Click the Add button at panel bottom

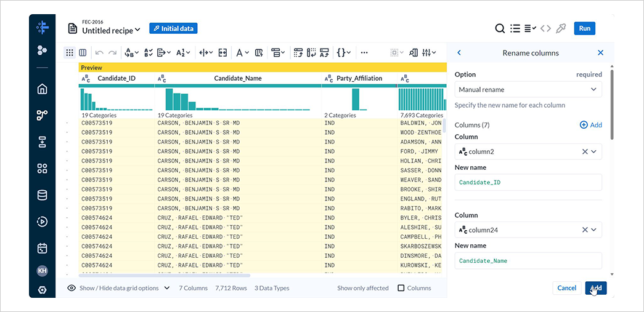coord(596,288)
